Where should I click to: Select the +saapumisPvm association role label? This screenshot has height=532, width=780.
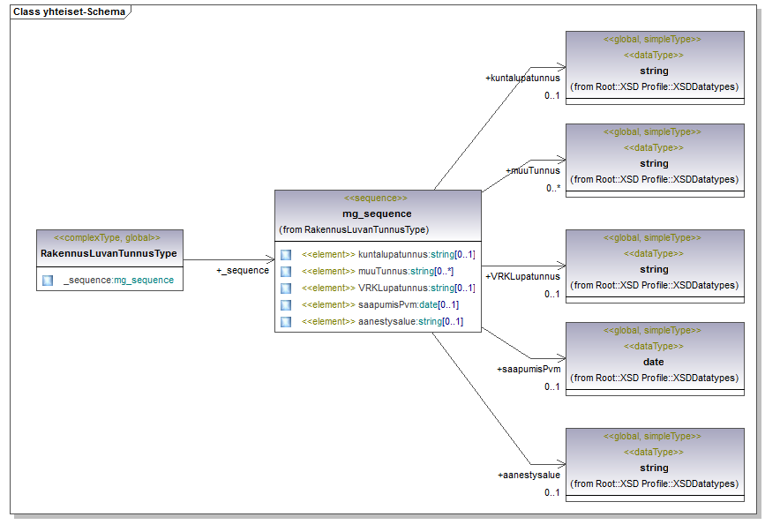coord(529,369)
